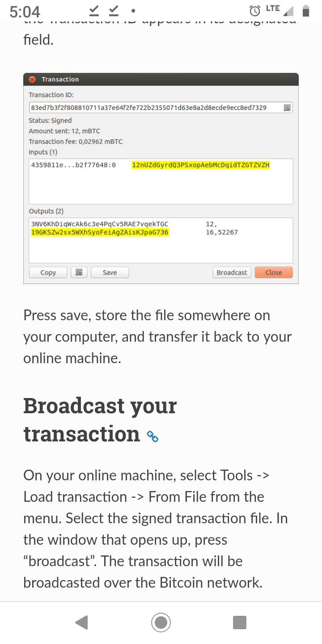322x644 pixels.
Task: Click the "Inputs (1)" label
Action: coord(43,152)
